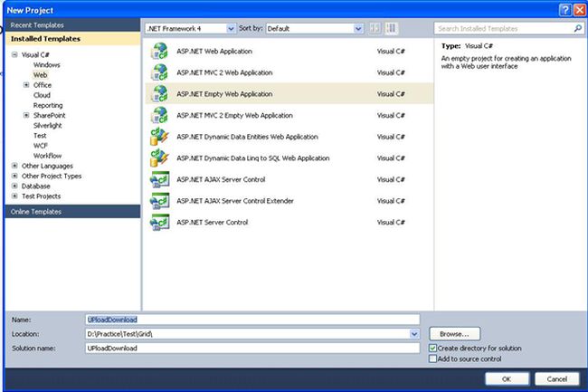588x392 pixels.
Task: Switch to small icons view
Action: pyautogui.click(x=375, y=28)
